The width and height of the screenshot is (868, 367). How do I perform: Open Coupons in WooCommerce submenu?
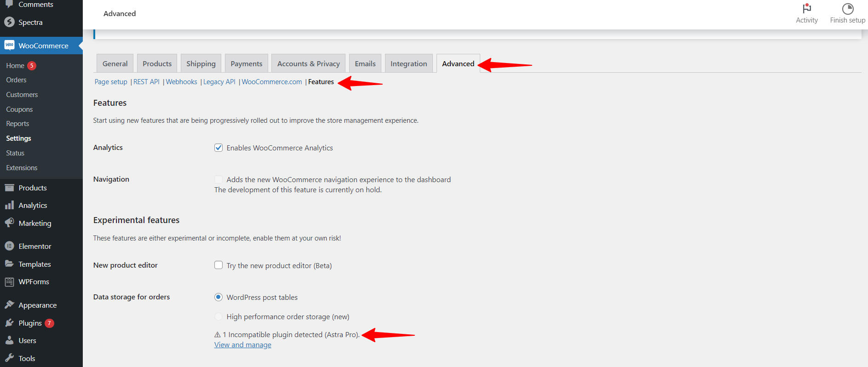pyautogui.click(x=19, y=109)
